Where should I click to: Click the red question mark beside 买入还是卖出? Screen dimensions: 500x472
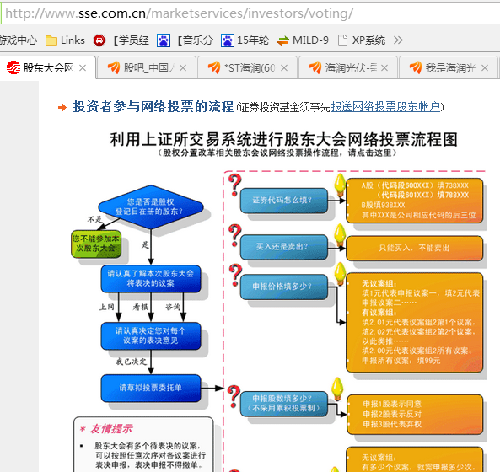(235, 235)
